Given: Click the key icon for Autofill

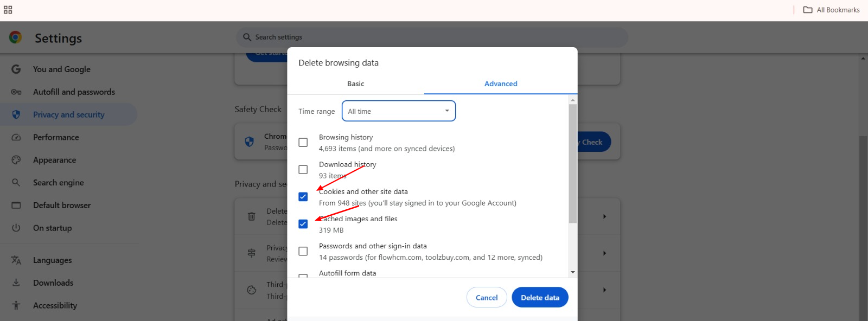Looking at the screenshot, I should [x=16, y=92].
